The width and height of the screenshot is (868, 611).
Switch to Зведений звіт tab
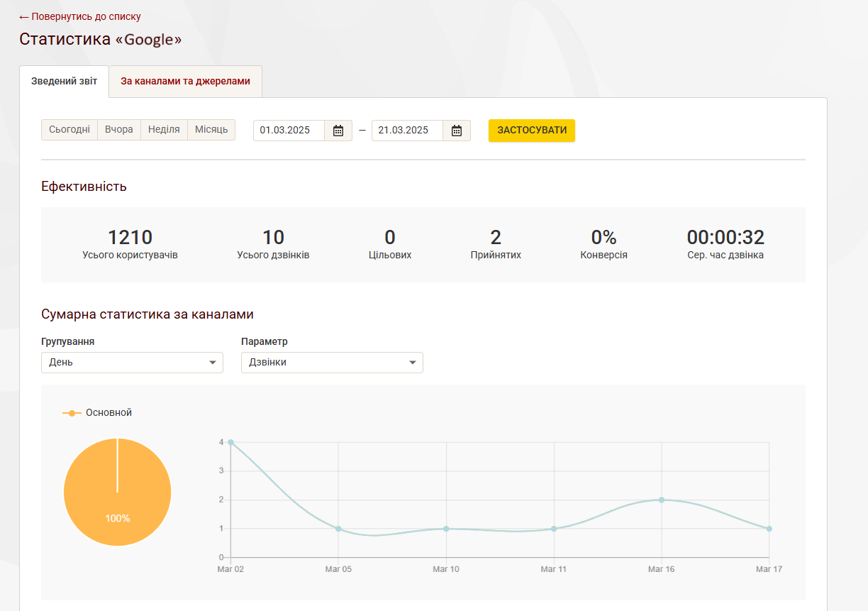(x=64, y=82)
